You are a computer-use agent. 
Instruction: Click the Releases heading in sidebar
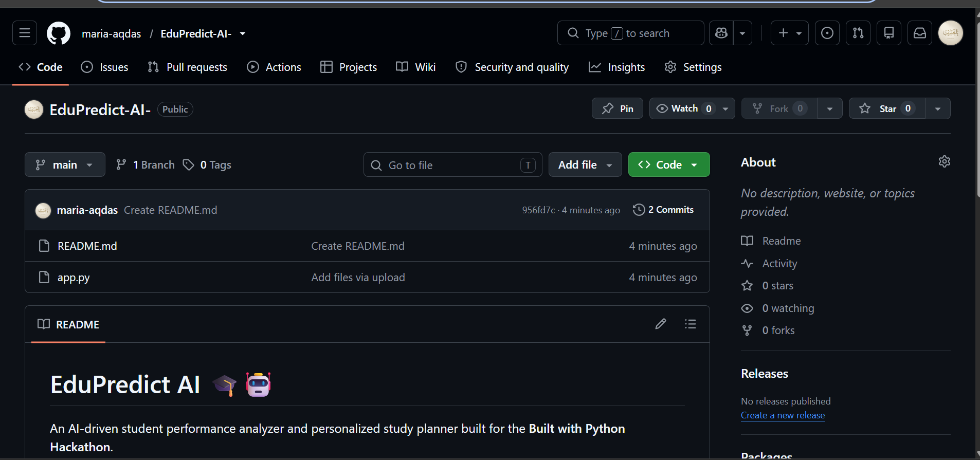765,374
